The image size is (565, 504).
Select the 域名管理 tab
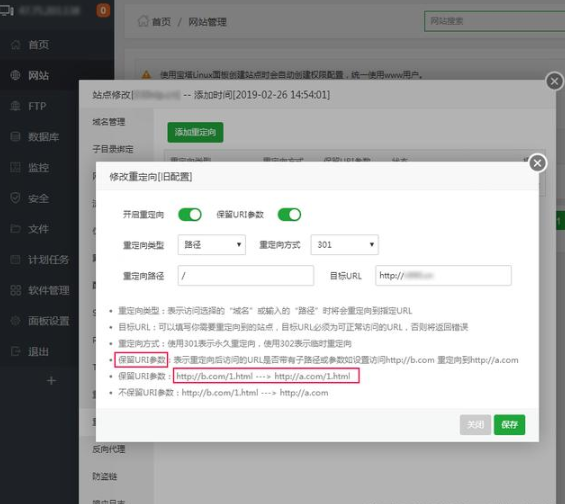pyautogui.click(x=109, y=122)
